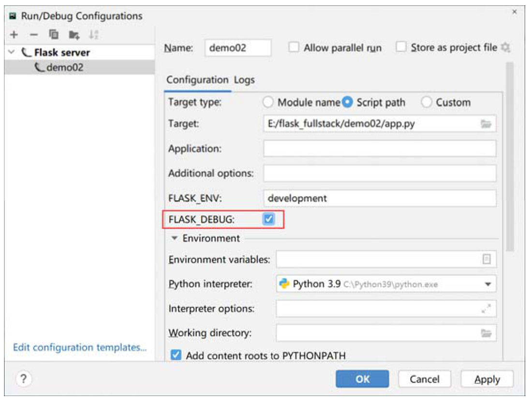
Task: Expand the Interpreter options field icon
Action: point(486,308)
